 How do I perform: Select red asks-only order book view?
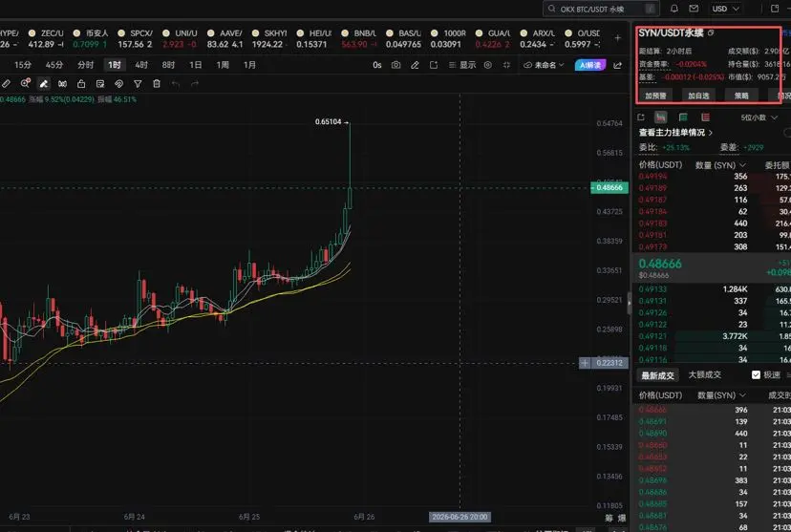pyautogui.click(x=705, y=117)
